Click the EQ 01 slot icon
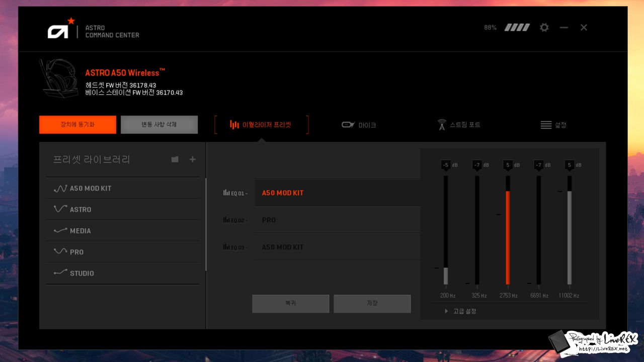 tap(226, 193)
